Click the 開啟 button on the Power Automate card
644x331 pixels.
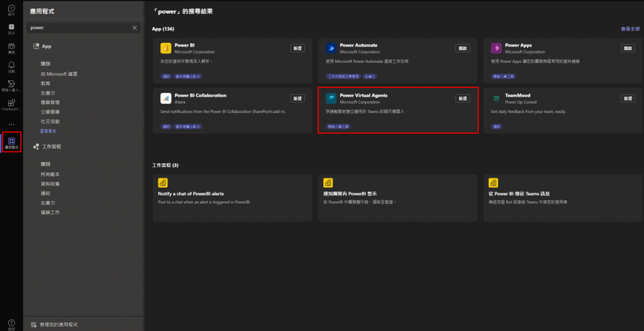[x=463, y=48]
